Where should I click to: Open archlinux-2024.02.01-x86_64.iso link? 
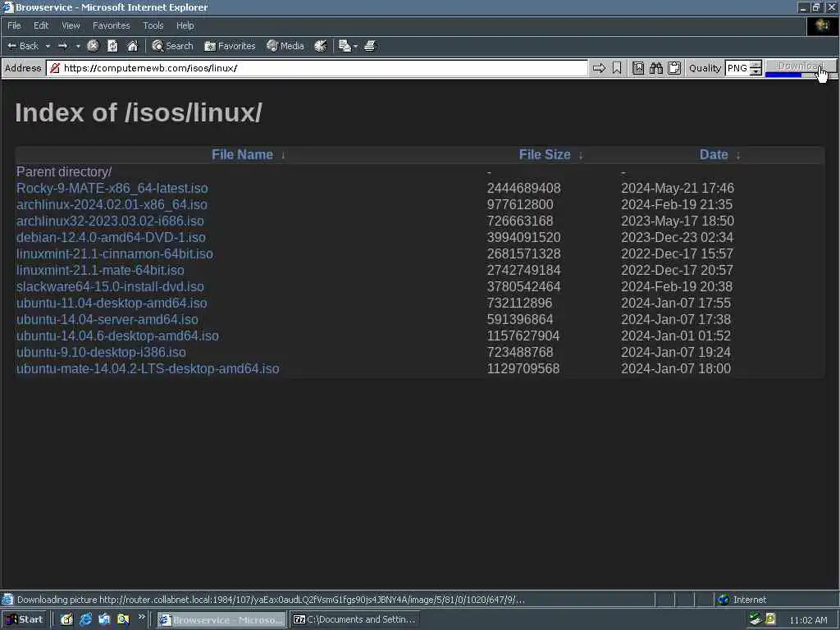(x=112, y=204)
